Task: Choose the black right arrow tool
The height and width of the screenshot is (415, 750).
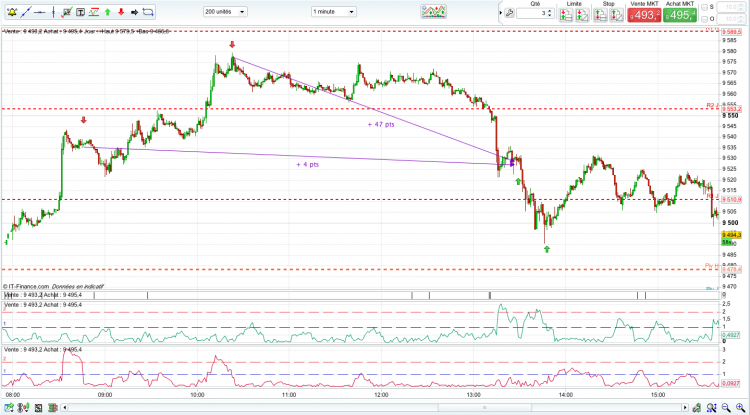Action: pos(134,12)
